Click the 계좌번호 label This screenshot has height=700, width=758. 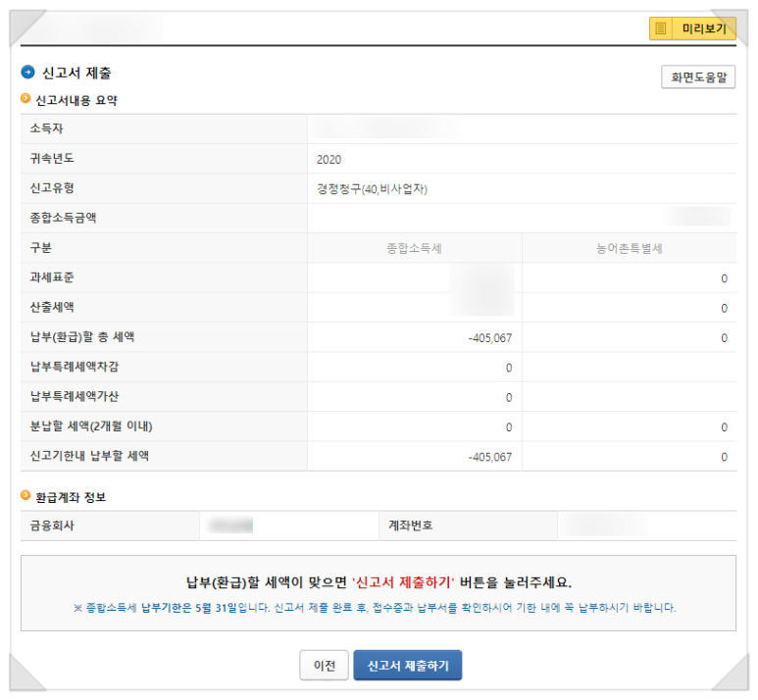411,525
